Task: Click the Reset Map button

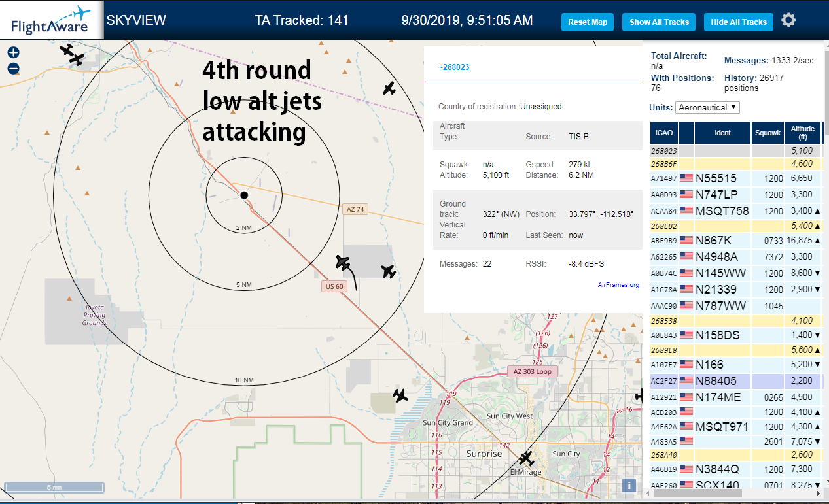Action: (588, 22)
